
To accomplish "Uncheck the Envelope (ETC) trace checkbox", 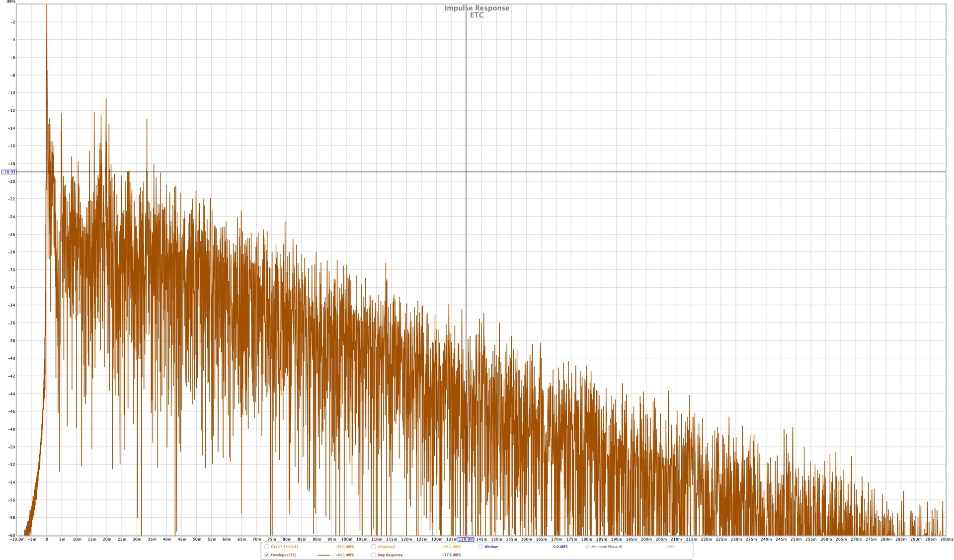I will coord(267,555).
